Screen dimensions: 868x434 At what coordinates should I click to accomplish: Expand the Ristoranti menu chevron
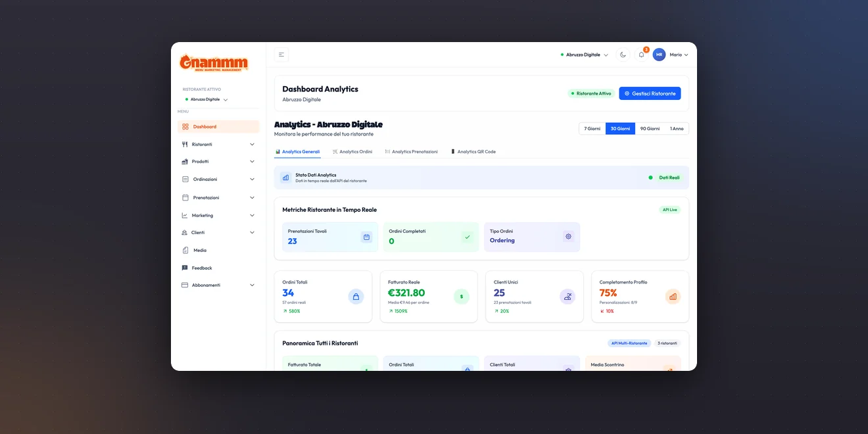tap(252, 144)
